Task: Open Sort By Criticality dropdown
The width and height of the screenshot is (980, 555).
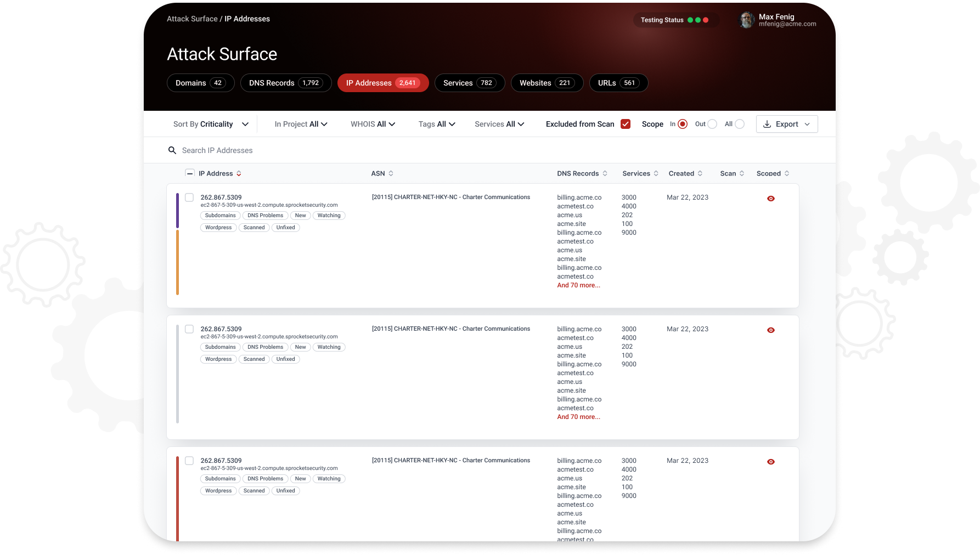Action: pos(211,124)
